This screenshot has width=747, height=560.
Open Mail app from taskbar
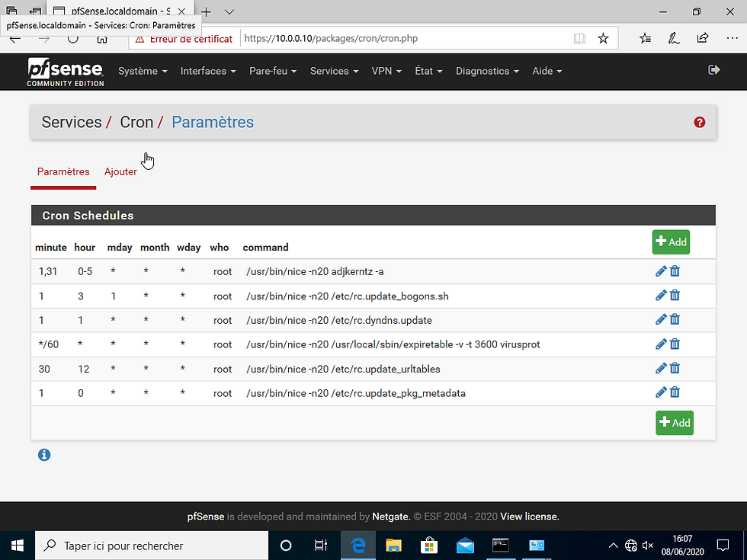coord(465,546)
